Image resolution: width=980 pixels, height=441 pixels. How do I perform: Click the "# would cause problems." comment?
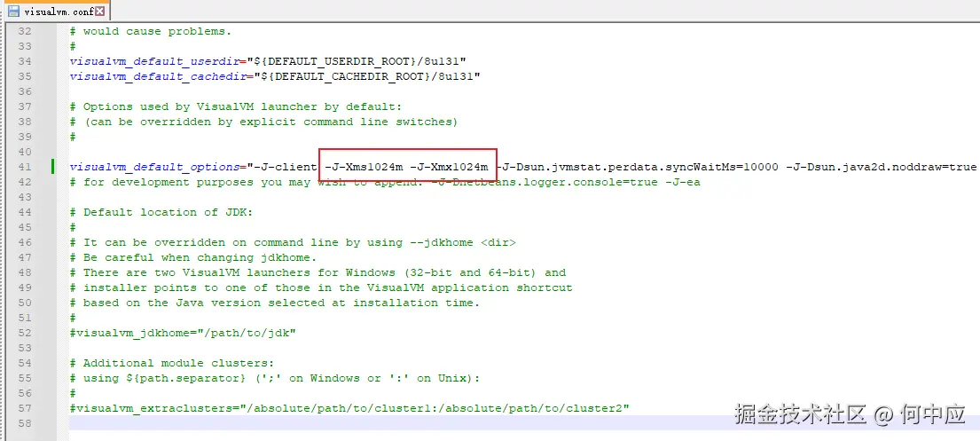[x=151, y=31]
